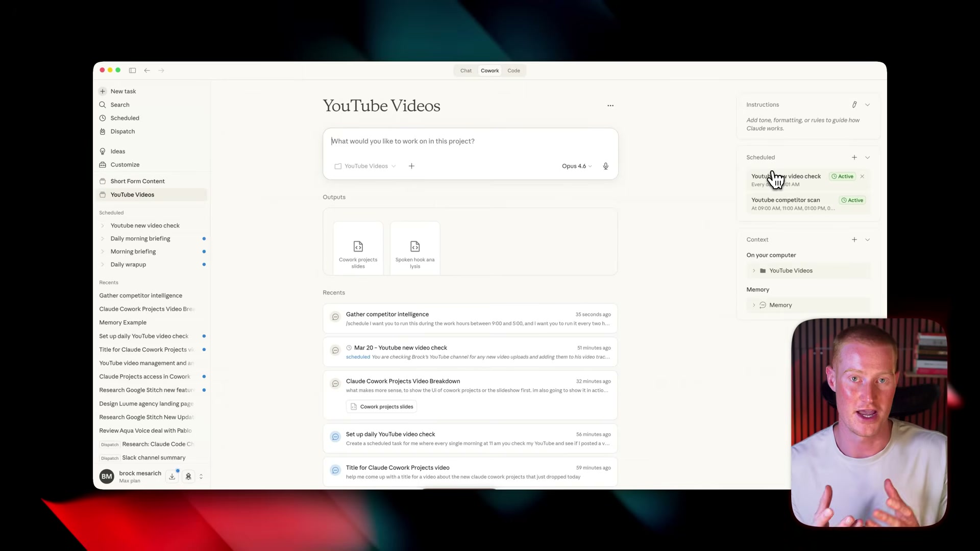Viewport: 980px width, 551px height.
Task: Open the Opus 4.6 model selector
Action: [x=577, y=166]
